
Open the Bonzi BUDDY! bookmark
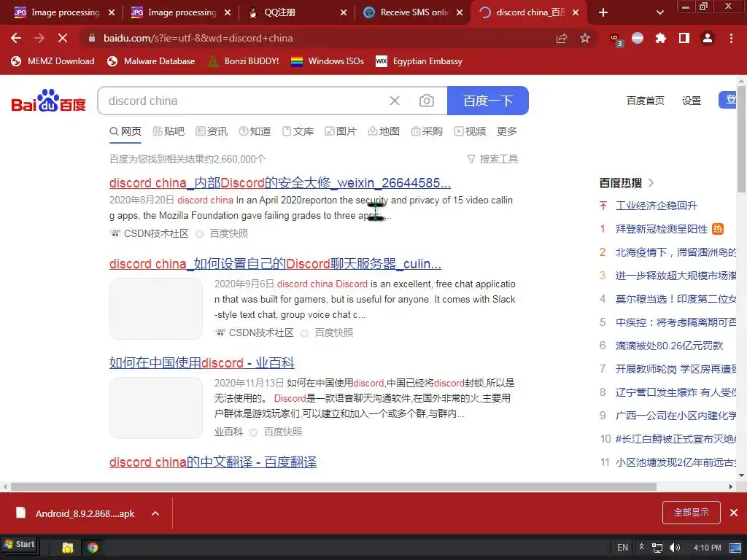[244, 61]
